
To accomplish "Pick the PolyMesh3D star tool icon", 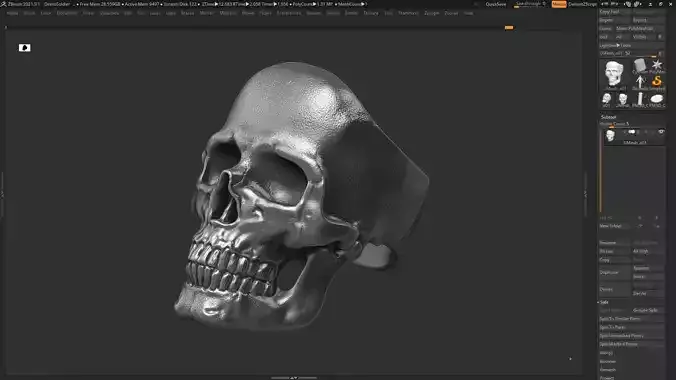I will 657,66.
